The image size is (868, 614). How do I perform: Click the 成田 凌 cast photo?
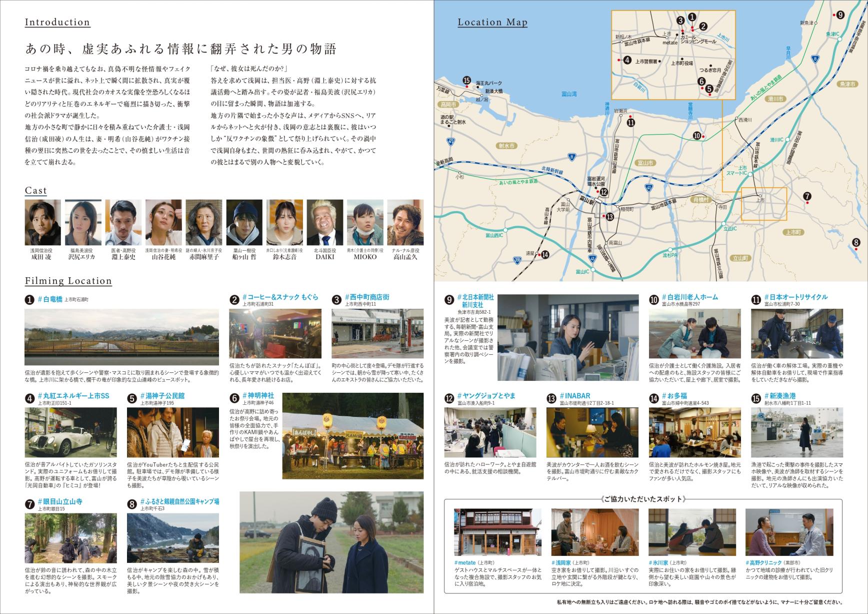click(42, 222)
